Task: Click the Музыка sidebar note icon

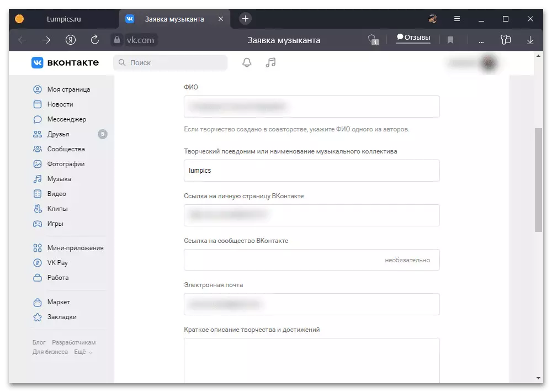Action: (x=38, y=179)
